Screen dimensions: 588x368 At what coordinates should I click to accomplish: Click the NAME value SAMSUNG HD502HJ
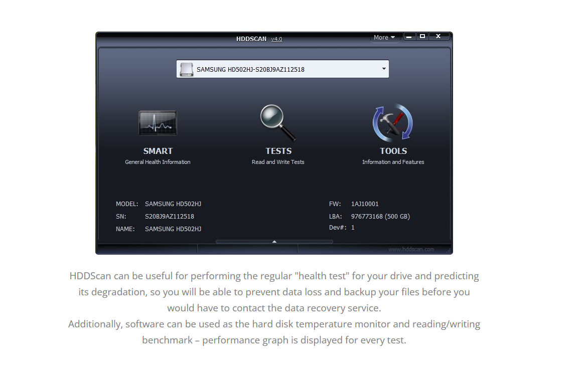pyautogui.click(x=173, y=229)
